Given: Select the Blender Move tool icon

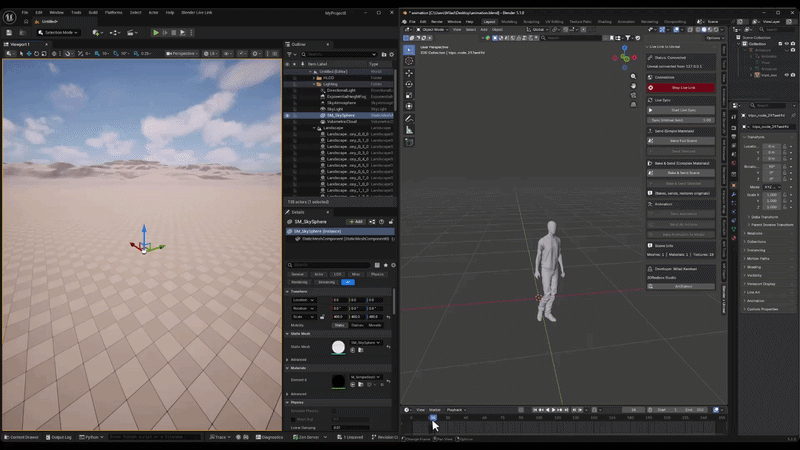Looking at the screenshot, I should pyautogui.click(x=409, y=73).
